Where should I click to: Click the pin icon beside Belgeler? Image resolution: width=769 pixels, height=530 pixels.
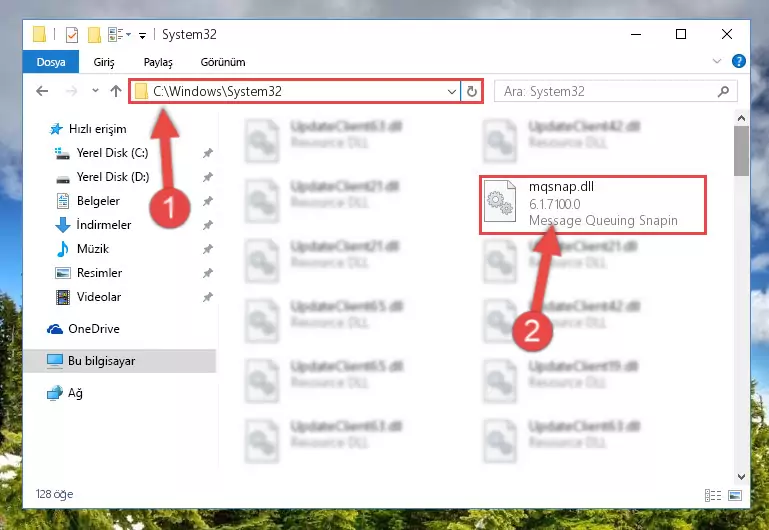point(208,201)
